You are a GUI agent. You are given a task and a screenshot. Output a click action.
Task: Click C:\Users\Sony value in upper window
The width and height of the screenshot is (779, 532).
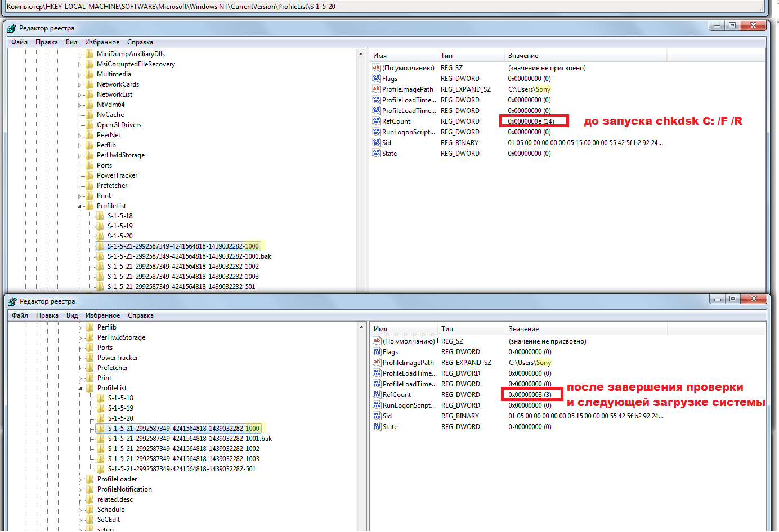tap(529, 89)
